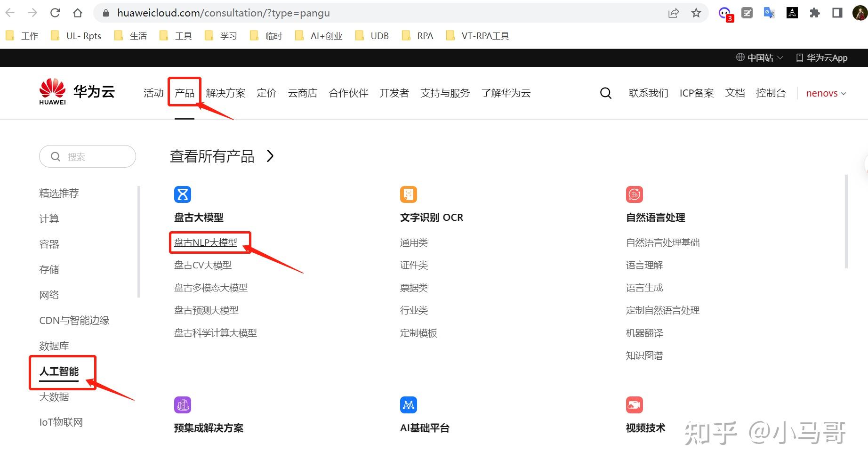
Task: Select 人工智能 in the left sidebar
Action: 60,371
